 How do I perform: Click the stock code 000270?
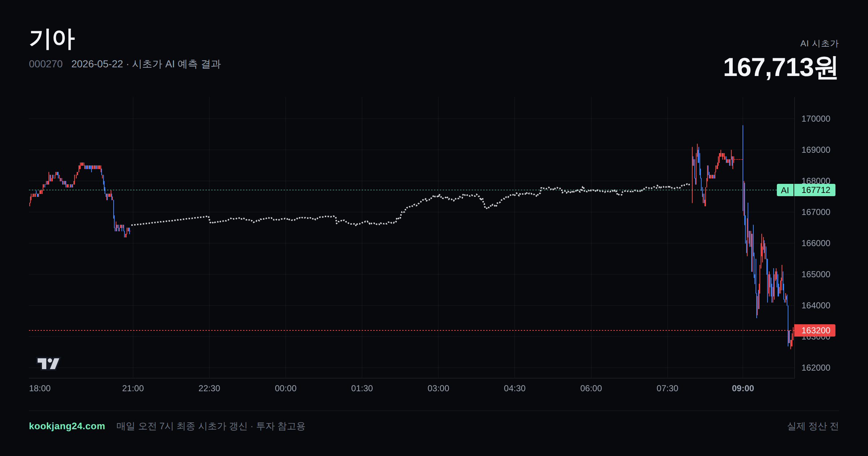tap(46, 64)
